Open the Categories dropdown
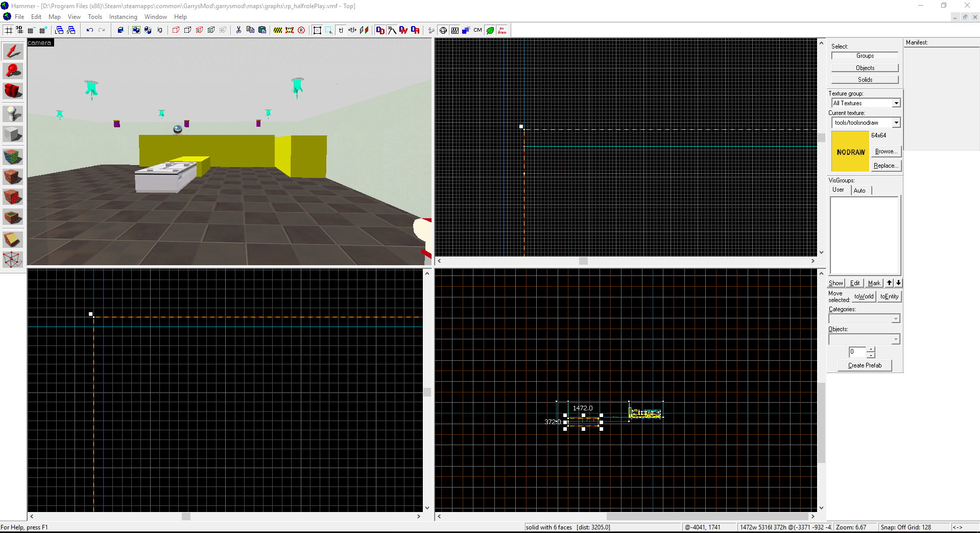980x533 pixels. point(864,319)
